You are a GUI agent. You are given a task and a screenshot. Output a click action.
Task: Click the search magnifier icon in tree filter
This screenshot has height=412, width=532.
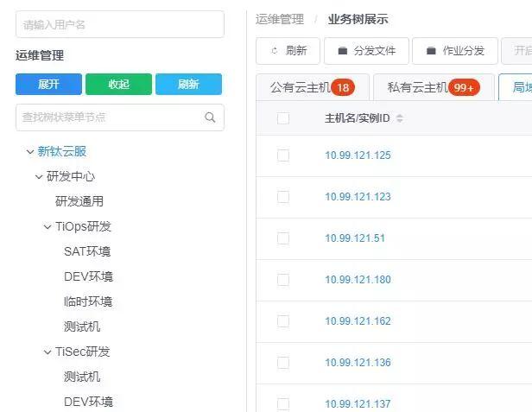coord(210,117)
